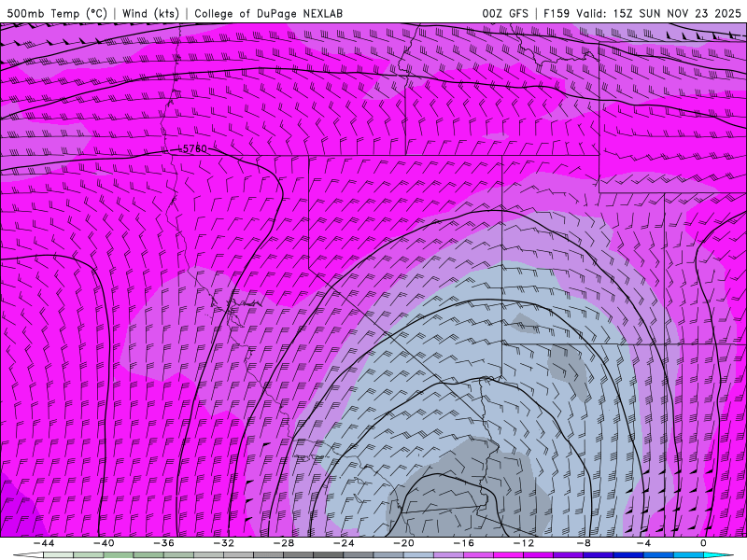Screen dimensions: 747x560
Task: Click the -8 color scale label
Action: click(584, 543)
